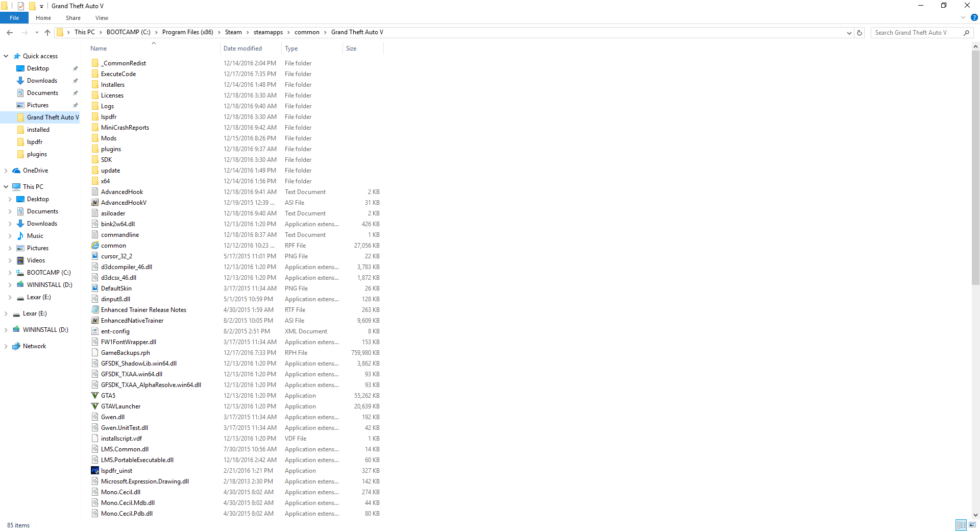Collapse the This PC tree node
980x531 pixels.
point(6,187)
